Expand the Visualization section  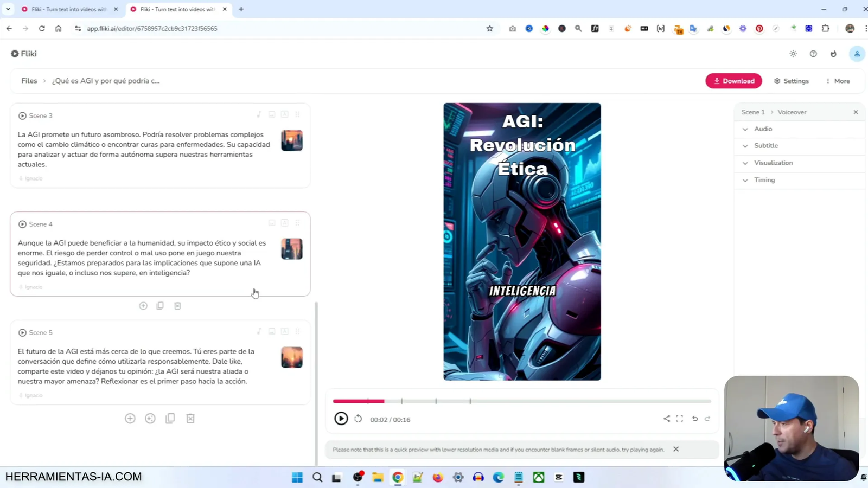pos(773,163)
